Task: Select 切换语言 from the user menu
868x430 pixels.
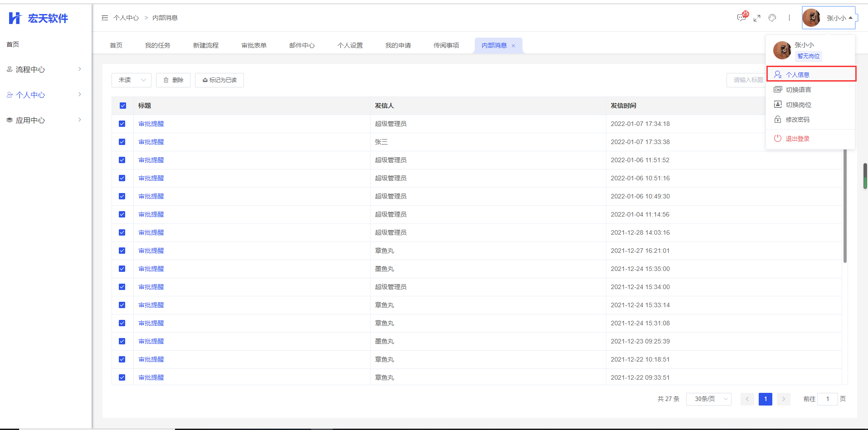Action: [x=798, y=90]
